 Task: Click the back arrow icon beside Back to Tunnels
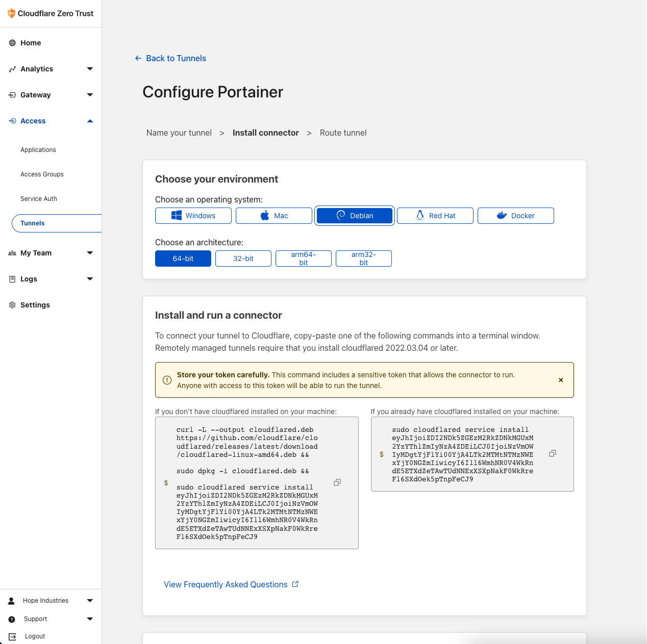pyautogui.click(x=138, y=58)
